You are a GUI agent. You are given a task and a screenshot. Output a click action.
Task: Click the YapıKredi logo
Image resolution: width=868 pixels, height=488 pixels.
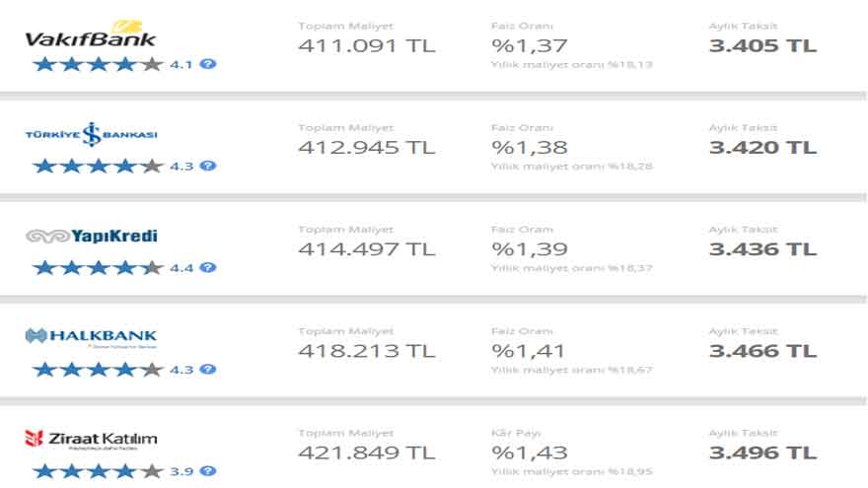pyautogui.click(x=92, y=237)
